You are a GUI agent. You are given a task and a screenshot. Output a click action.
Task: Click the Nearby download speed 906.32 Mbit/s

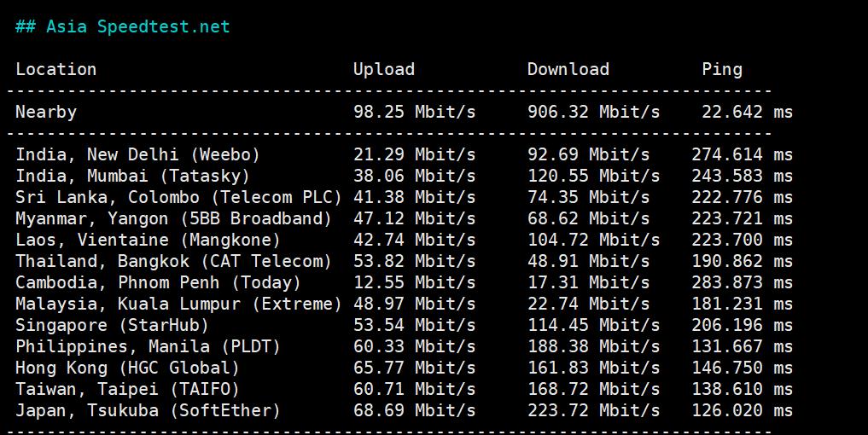point(593,113)
